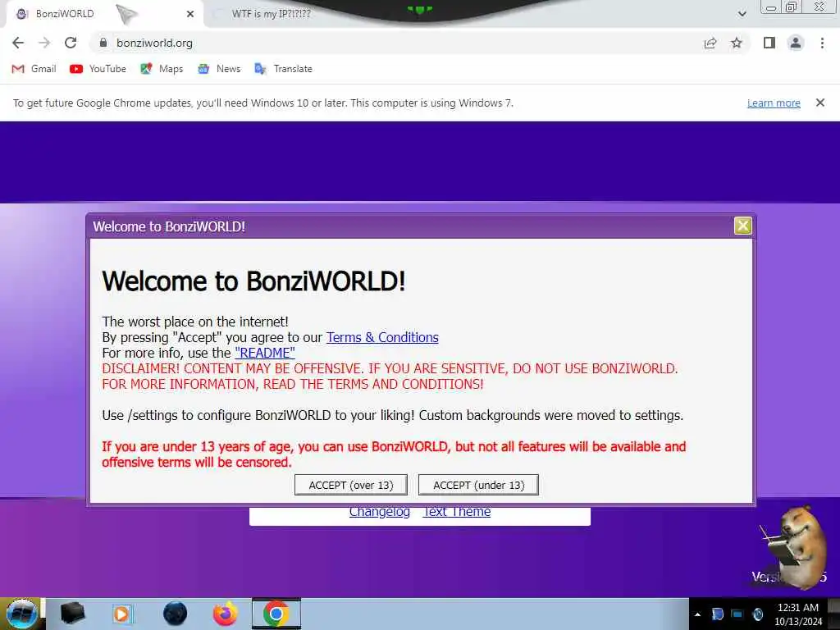Launch the media player taskbar icon
This screenshot has width=840, height=630.
point(122,614)
